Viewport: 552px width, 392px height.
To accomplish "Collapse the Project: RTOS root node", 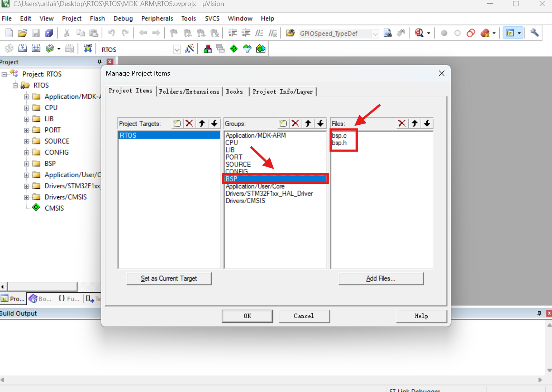I will (4, 74).
